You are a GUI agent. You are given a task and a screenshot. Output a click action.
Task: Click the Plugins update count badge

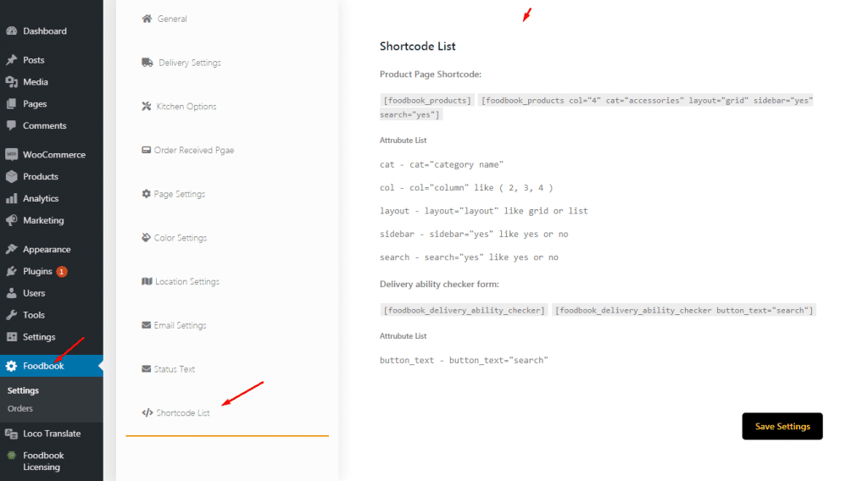click(x=62, y=272)
